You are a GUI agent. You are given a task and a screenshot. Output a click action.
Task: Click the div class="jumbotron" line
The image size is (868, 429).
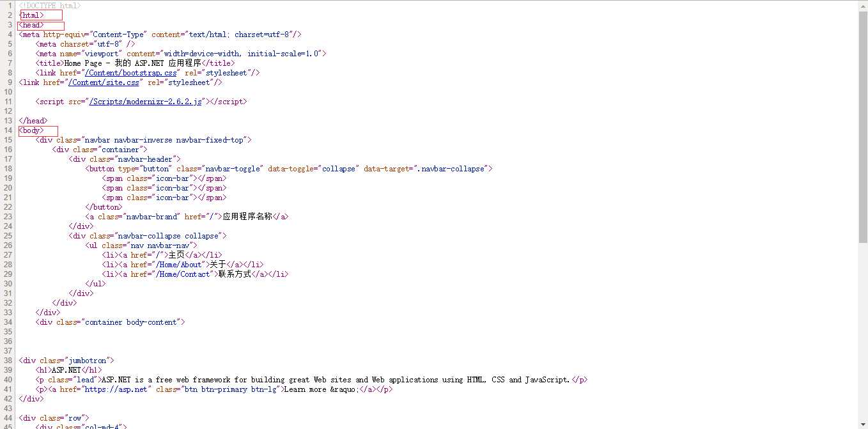(66, 361)
